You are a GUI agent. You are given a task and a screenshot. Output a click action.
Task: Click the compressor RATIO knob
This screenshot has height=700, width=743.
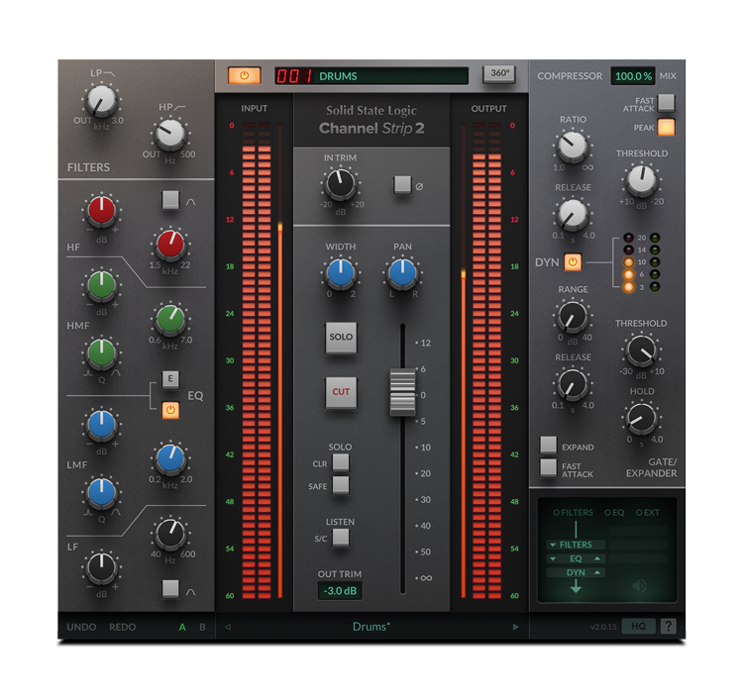pyautogui.click(x=573, y=146)
